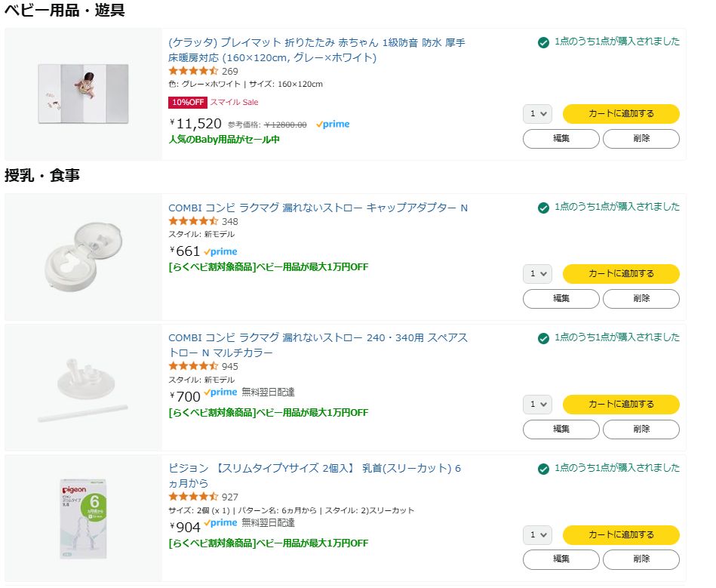716x588 pixels.
Task: Open the ケラッタ play mat product title link
Action: (x=317, y=50)
